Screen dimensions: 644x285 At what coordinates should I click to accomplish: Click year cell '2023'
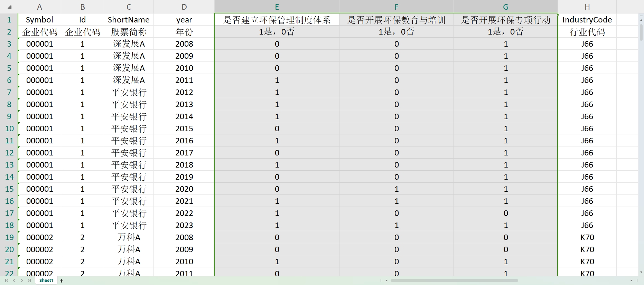[184, 225]
